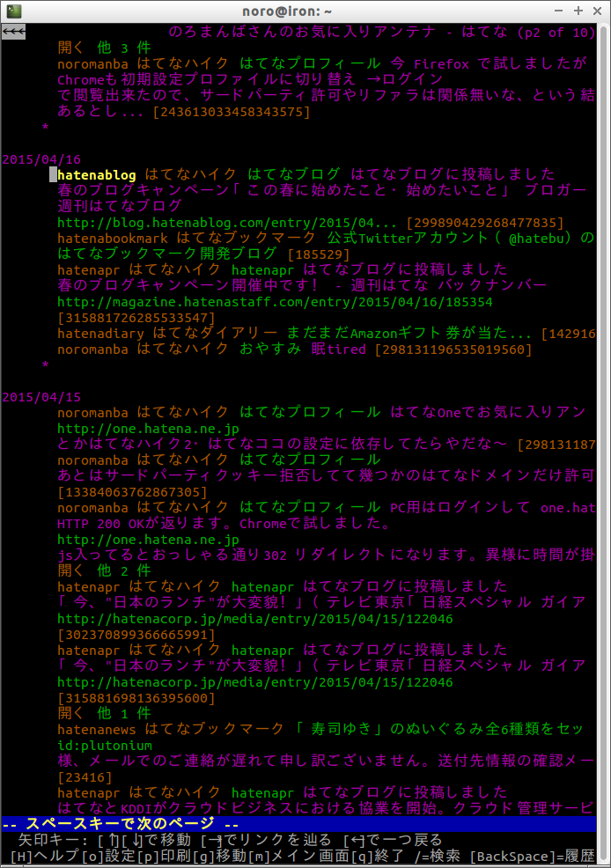Click entry ID [23416]
This screenshot has height=868, width=611.
[x=85, y=777]
